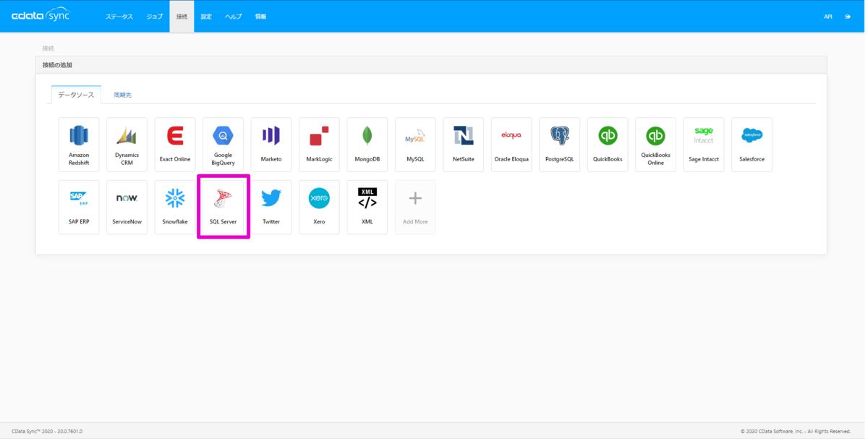Select the MySQL data source
This screenshot has width=868, height=439.
(415, 145)
